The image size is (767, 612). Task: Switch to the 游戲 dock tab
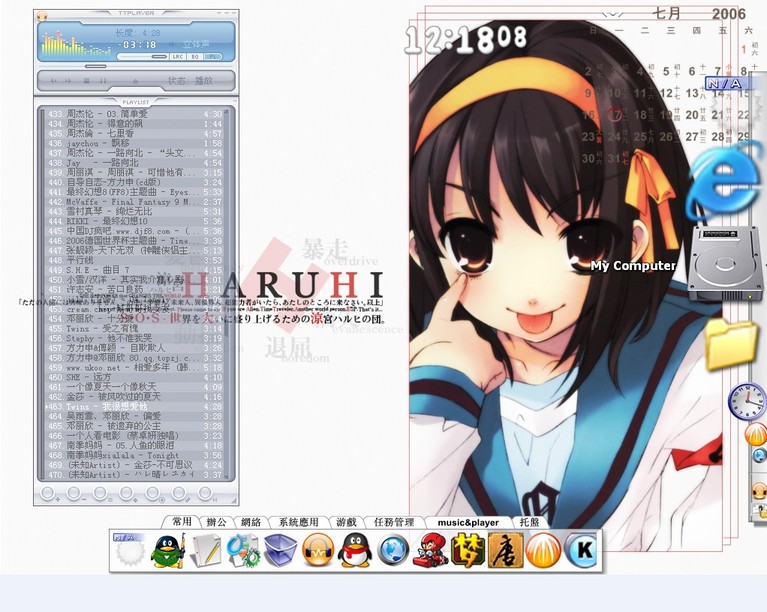(x=346, y=522)
